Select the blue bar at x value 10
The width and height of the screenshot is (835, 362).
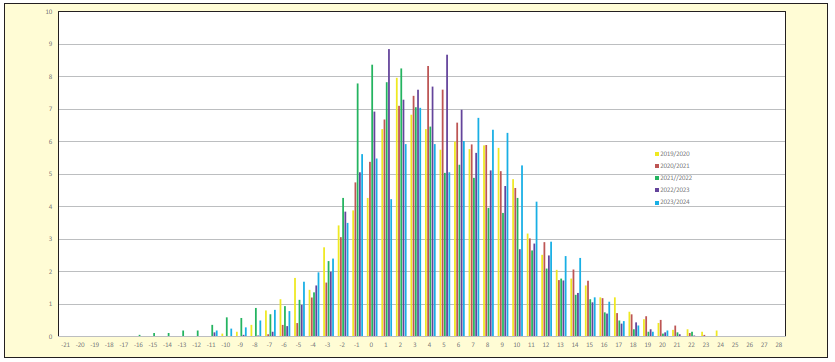(522, 251)
